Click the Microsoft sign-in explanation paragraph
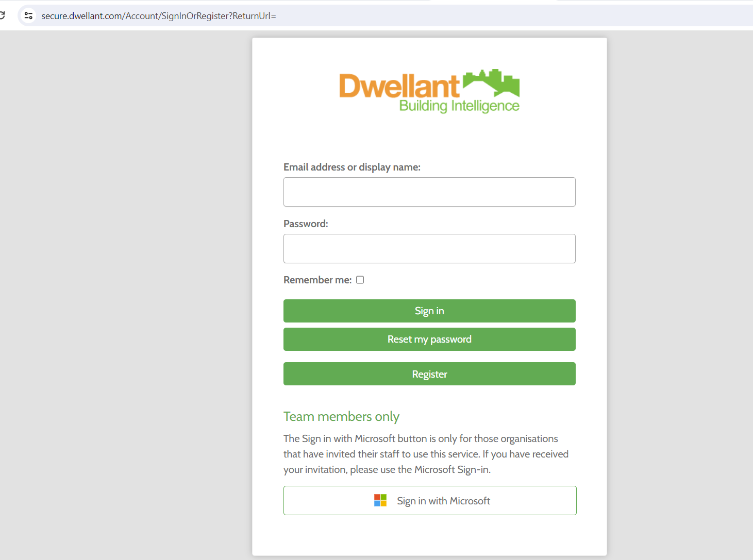This screenshot has height=560, width=753. click(x=425, y=453)
